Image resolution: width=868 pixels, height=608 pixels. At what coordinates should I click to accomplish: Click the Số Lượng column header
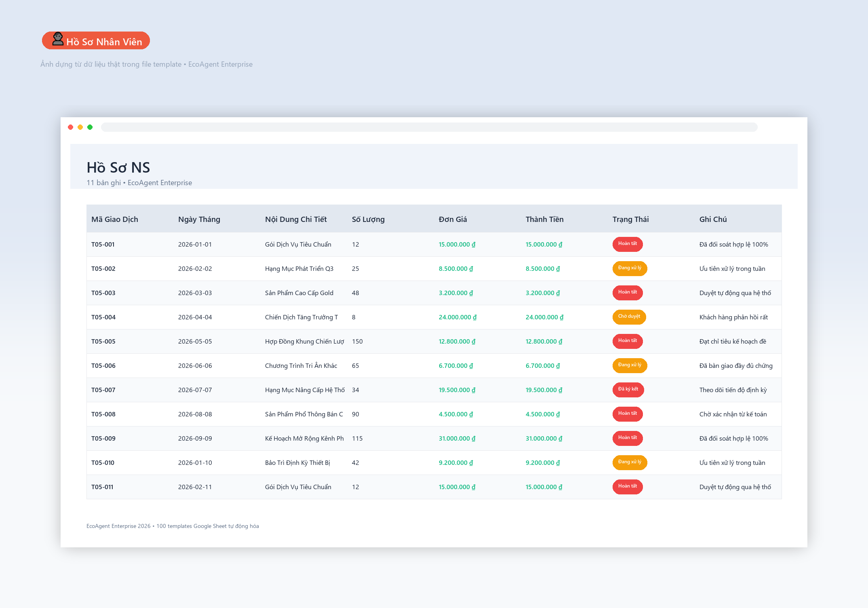click(368, 219)
